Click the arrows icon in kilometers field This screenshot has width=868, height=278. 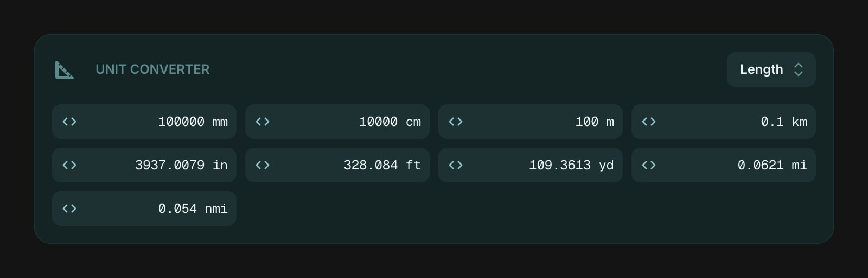[649, 122]
